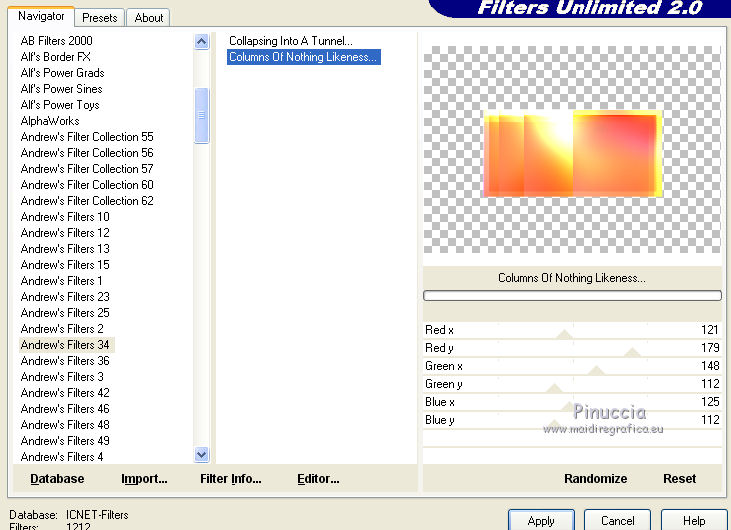Select Andrew's Filters 2 entry
This screenshot has width=731, height=530.
[62, 329]
